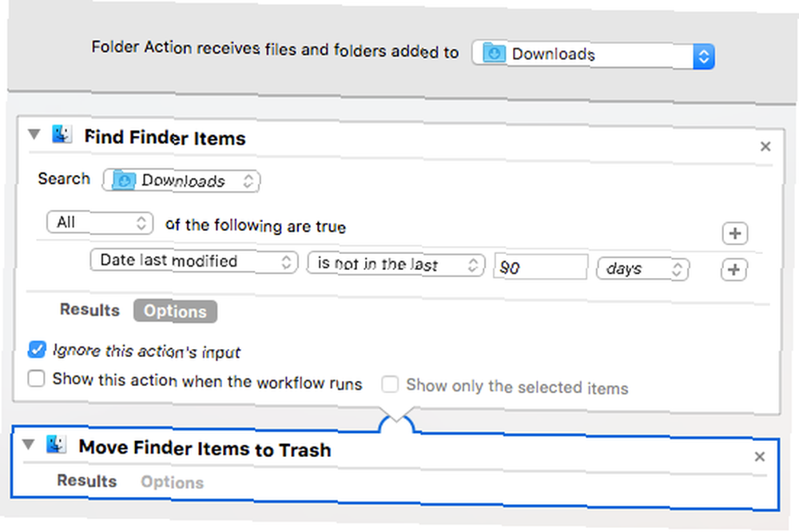
Task: Click the Finder icon beside Find Finder Items
Action: tap(62, 134)
